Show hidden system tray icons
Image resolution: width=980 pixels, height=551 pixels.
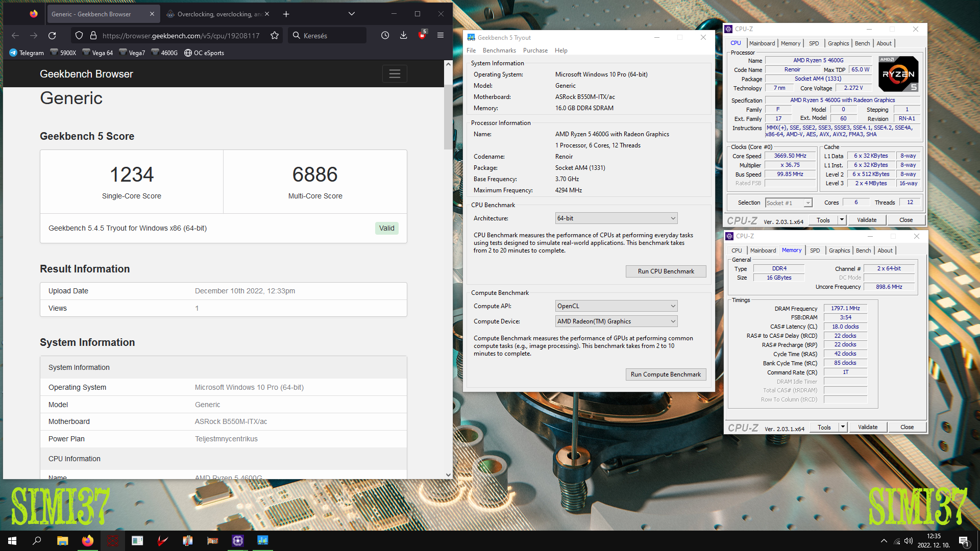[884, 541]
